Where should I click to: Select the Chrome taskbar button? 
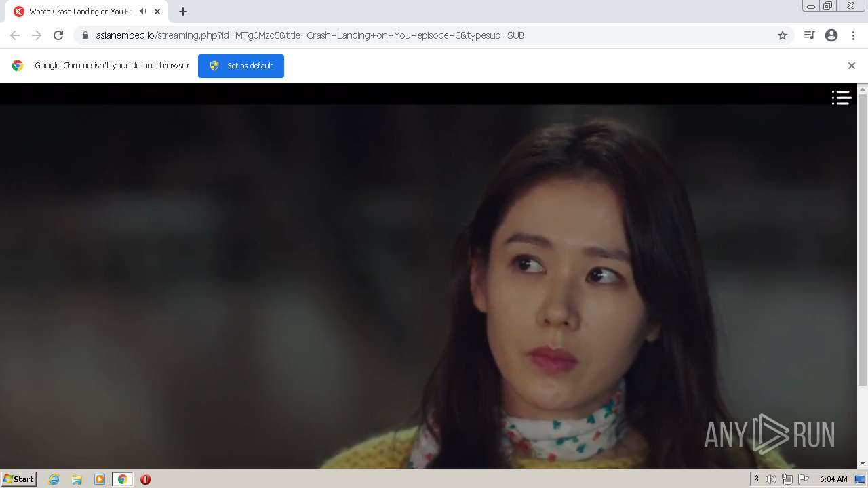pyautogui.click(x=122, y=479)
